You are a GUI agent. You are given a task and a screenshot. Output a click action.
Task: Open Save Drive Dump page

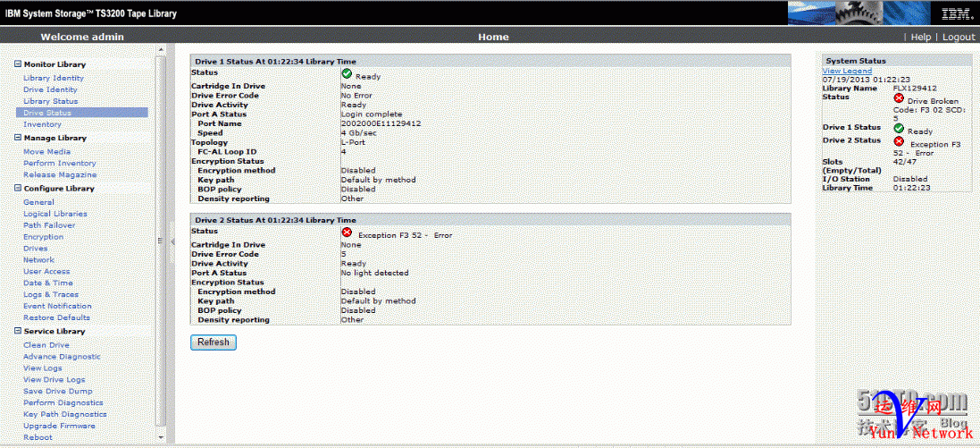[x=57, y=391]
